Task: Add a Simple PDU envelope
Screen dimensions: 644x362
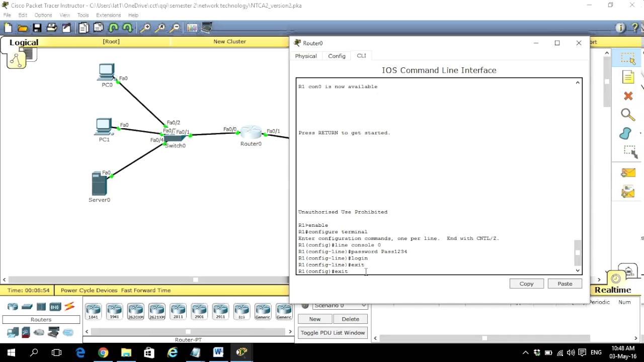Action: pos(628,173)
